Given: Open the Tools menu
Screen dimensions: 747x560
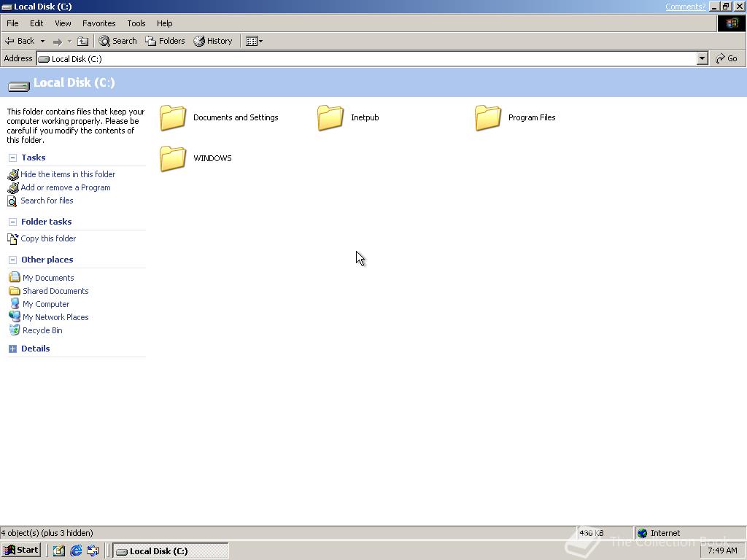Looking at the screenshot, I should point(136,23).
